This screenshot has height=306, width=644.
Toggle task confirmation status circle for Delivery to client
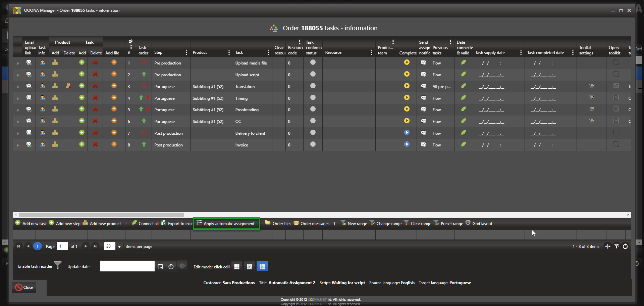tap(313, 133)
